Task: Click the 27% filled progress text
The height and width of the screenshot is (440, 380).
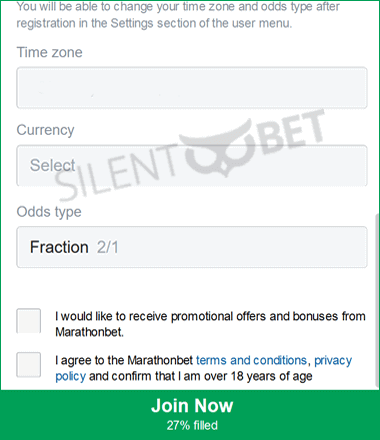Action: [192, 425]
